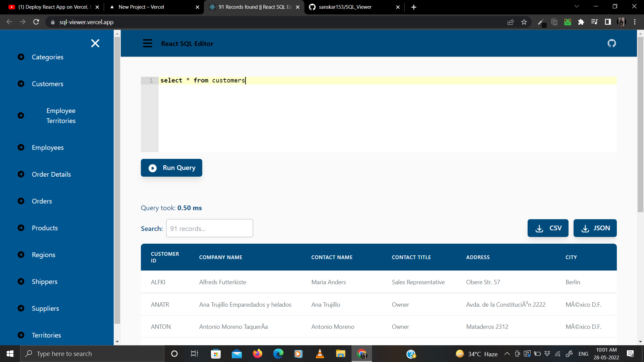Open a new browser tab
This screenshot has height=362, width=644.
(414, 7)
